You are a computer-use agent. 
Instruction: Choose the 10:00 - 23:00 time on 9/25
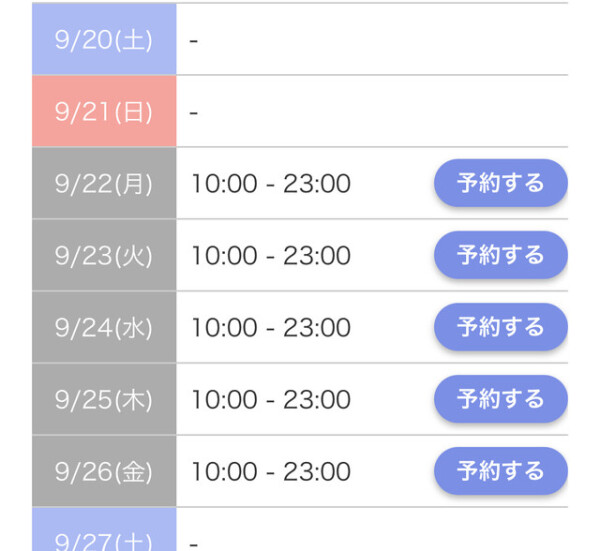pyautogui.click(x=270, y=400)
